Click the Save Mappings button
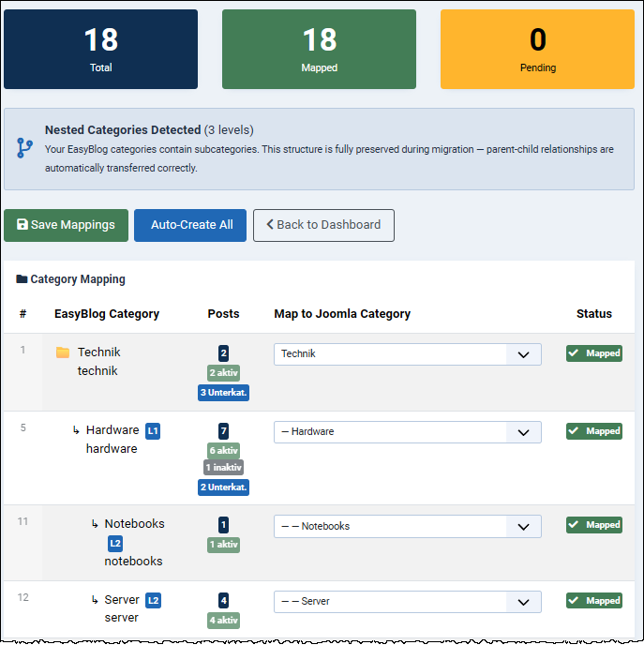This screenshot has width=644, height=645. (66, 225)
